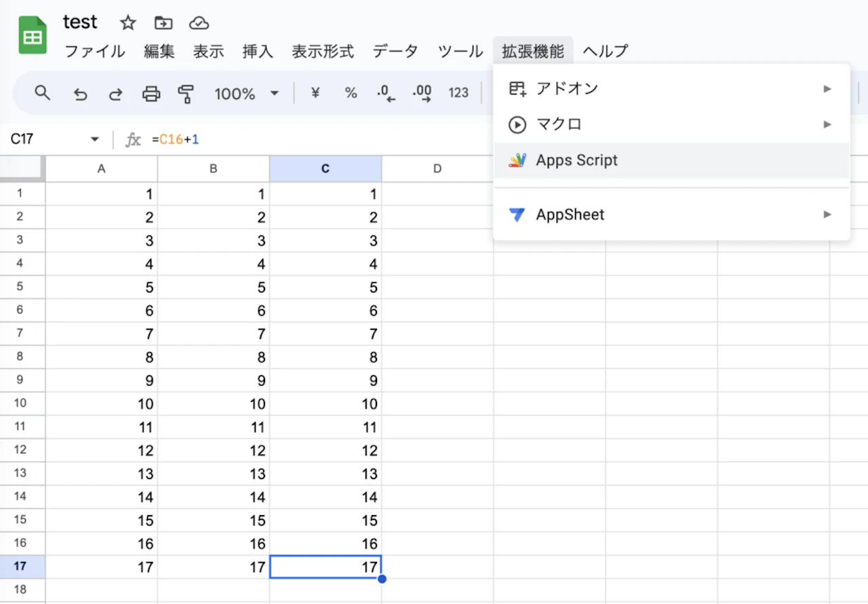The image size is (868, 604).
Task: Undo the last action
Action: 81,94
